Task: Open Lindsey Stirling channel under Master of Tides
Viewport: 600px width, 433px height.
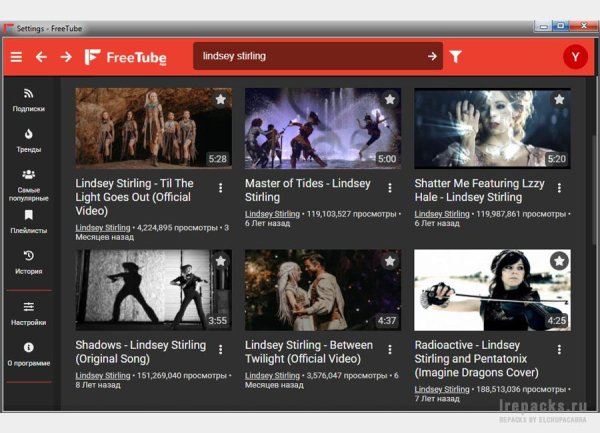Action: [272, 214]
